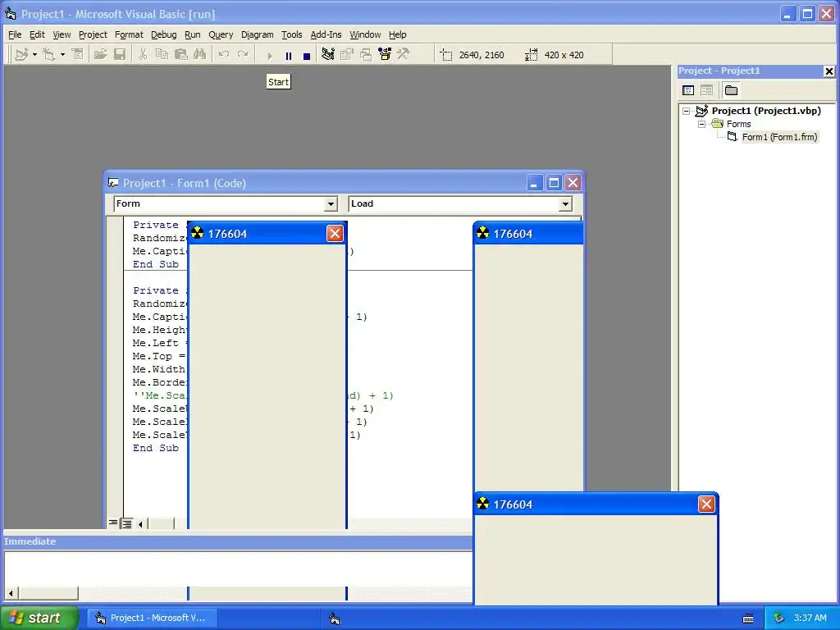Click the Save Project floppy icon

[120, 55]
